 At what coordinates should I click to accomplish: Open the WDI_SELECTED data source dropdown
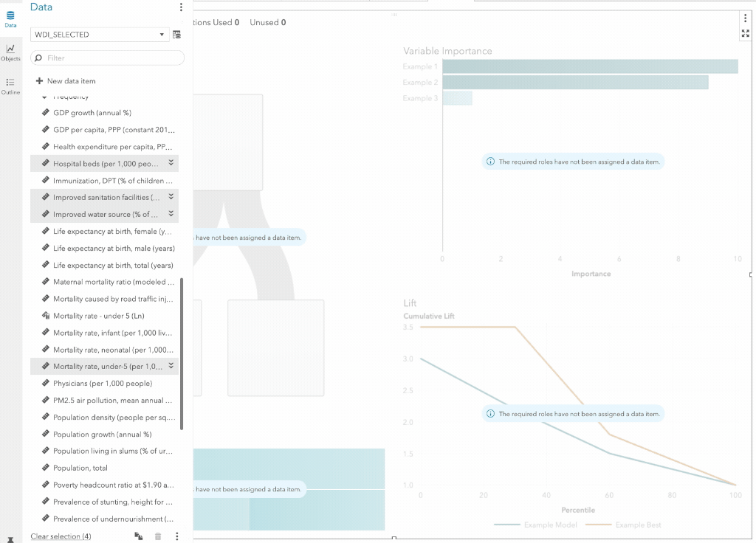point(162,35)
